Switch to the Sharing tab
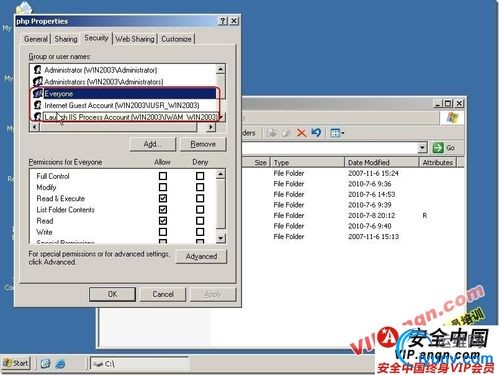499x375 pixels. coord(66,39)
